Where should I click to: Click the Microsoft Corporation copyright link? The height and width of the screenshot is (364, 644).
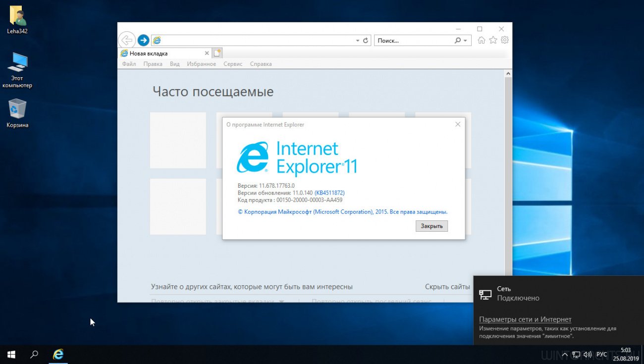(x=342, y=211)
